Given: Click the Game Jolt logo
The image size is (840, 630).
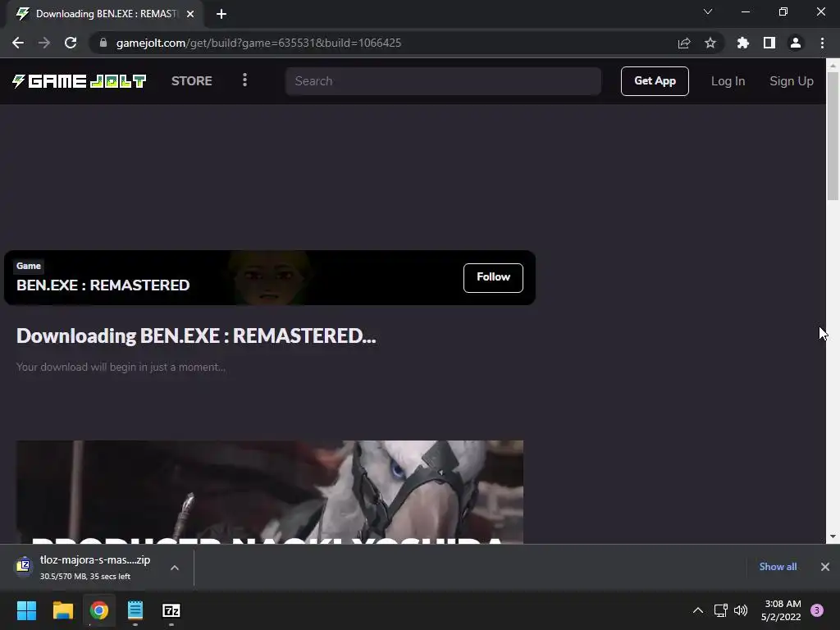Looking at the screenshot, I should (x=80, y=81).
